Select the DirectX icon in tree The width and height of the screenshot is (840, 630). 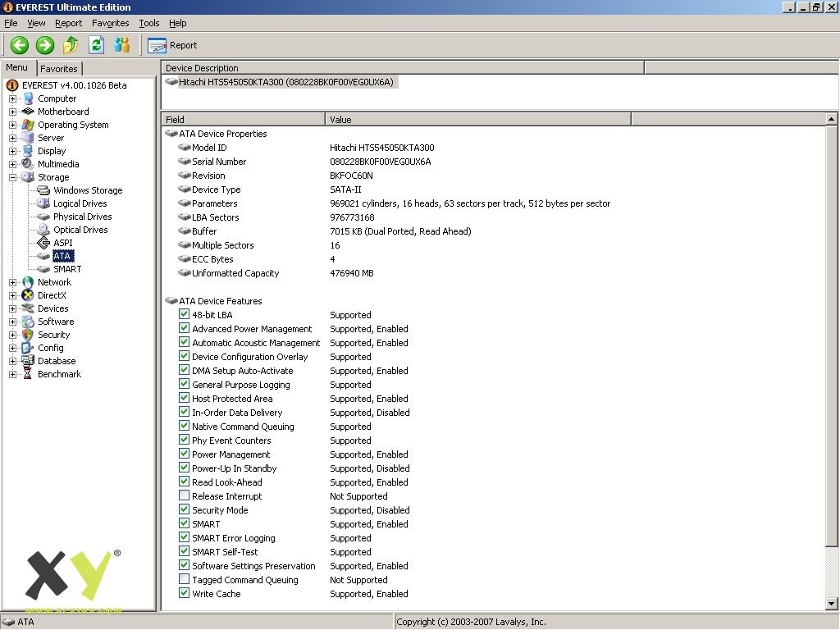coord(28,295)
